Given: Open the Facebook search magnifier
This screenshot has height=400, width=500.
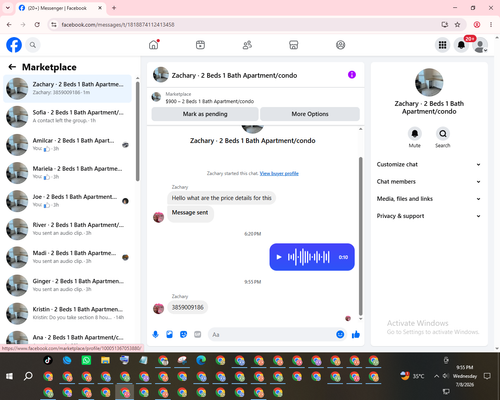Looking at the screenshot, I should 33,45.
